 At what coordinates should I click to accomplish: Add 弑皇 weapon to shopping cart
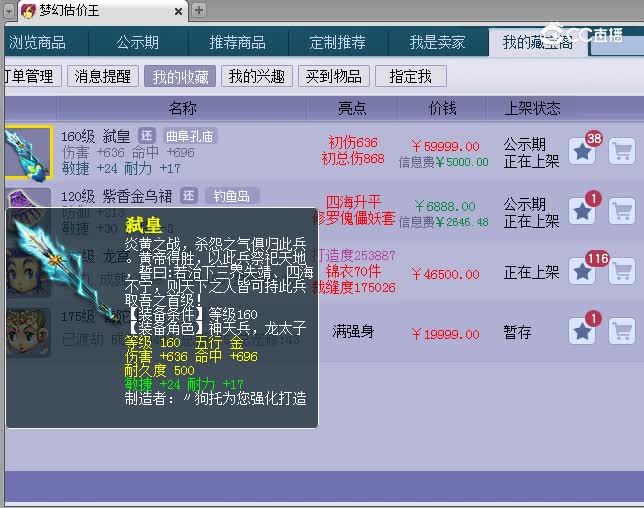tap(622, 152)
